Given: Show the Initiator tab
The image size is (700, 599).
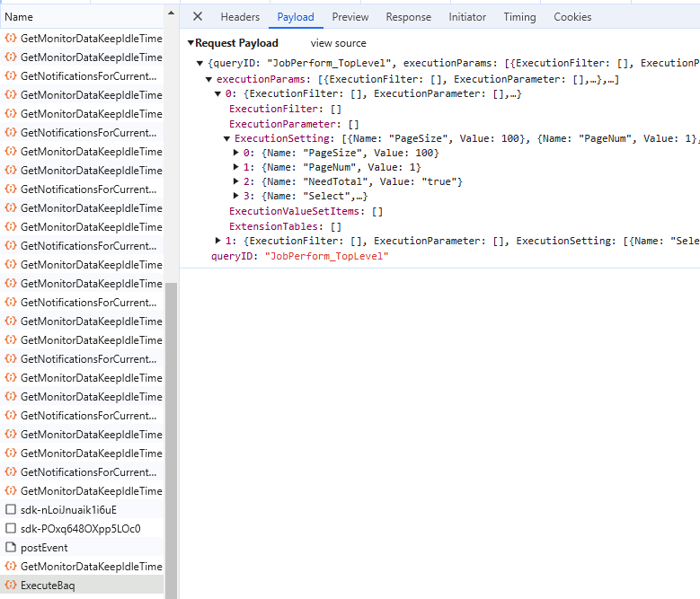Looking at the screenshot, I should tap(467, 17).
